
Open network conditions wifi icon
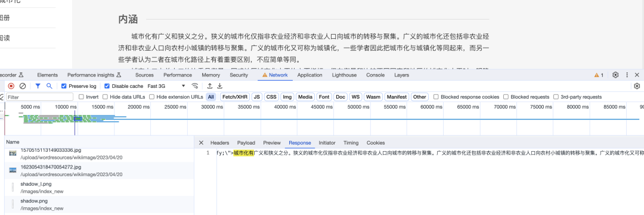pos(195,86)
